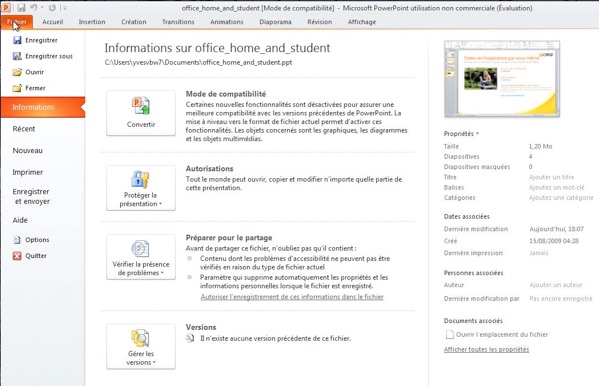Screen dimensions: 599x386
Task: Open the Protéger la présentation dropdown
Action: pyautogui.click(x=141, y=188)
